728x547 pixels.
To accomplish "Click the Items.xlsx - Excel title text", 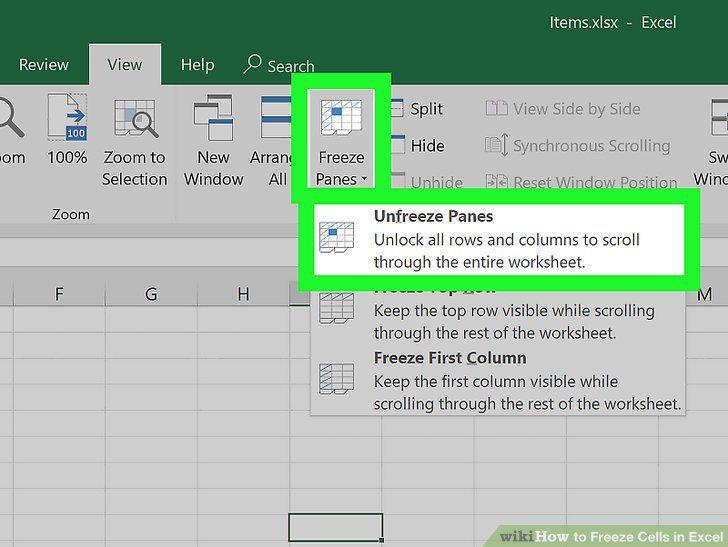I will [612, 22].
